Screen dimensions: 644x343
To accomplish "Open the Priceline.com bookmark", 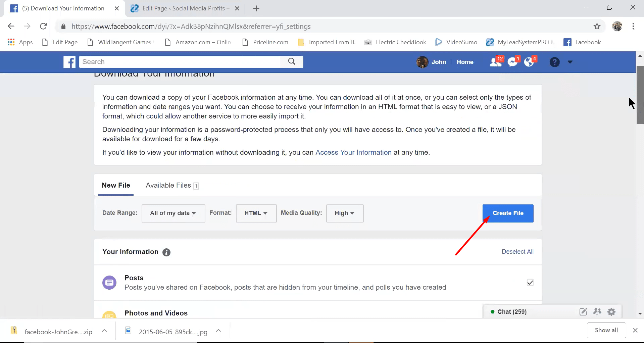I will [x=265, y=42].
